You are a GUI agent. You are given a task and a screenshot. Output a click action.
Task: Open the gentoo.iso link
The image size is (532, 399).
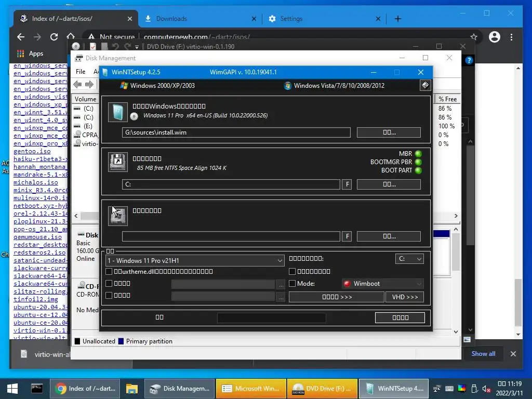[x=32, y=151]
